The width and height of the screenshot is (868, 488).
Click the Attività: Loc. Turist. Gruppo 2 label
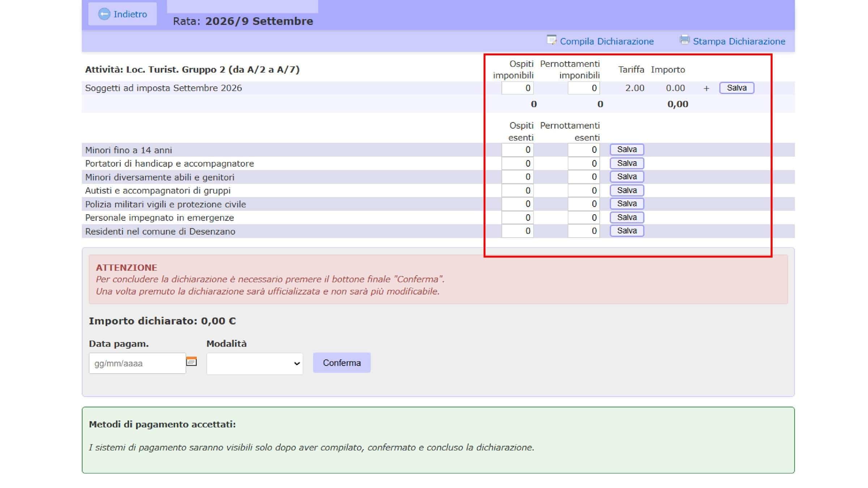click(x=192, y=69)
